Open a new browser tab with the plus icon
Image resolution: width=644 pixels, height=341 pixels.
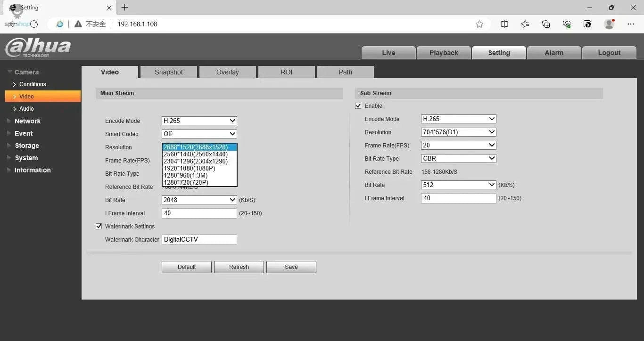pos(124,8)
